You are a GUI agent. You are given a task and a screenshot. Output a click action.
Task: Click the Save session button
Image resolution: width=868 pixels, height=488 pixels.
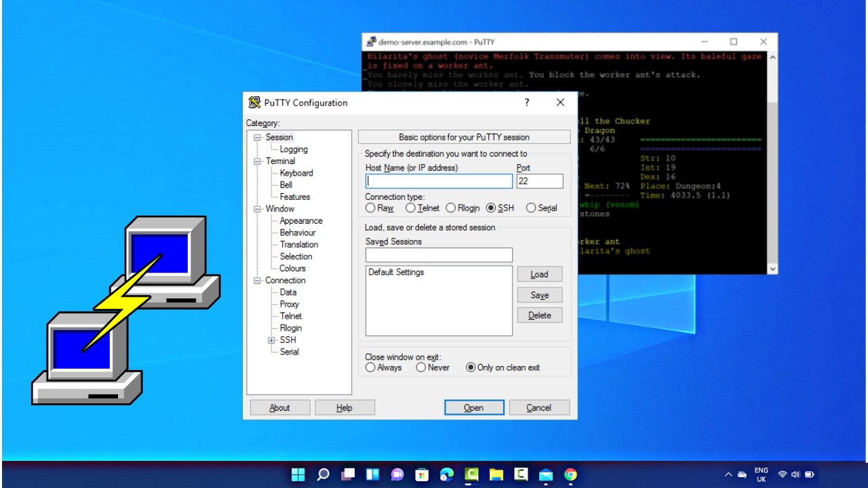pyautogui.click(x=540, y=295)
